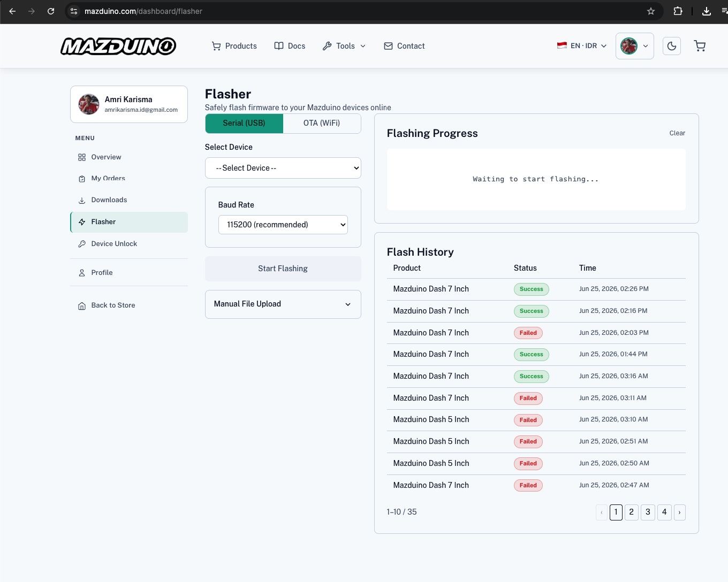Click the browser address bar URL

[x=143, y=11]
